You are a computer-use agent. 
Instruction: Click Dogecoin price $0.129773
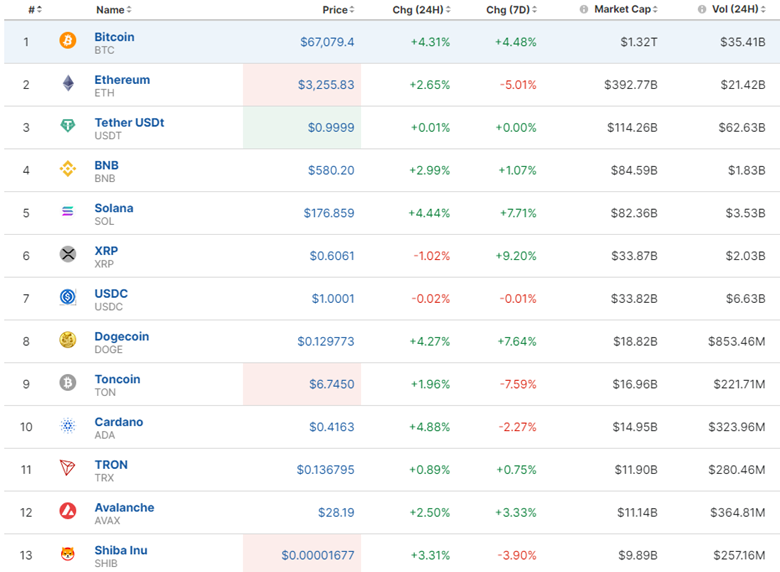click(326, 341)
